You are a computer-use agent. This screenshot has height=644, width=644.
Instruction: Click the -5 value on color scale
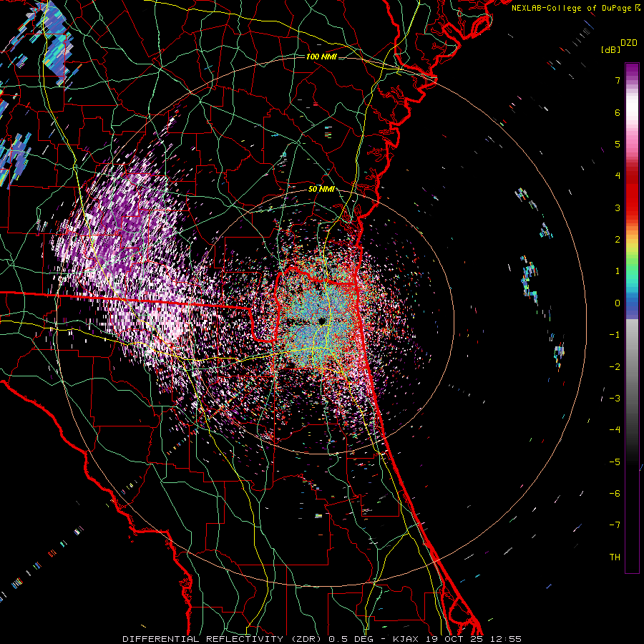click(x=615, y=462)
